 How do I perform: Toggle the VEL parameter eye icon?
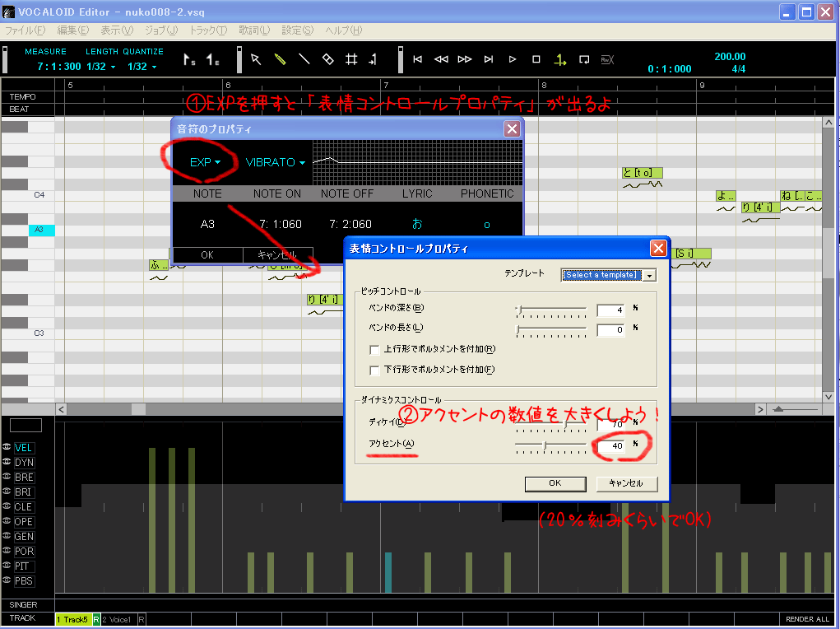[x=7, y=447]
